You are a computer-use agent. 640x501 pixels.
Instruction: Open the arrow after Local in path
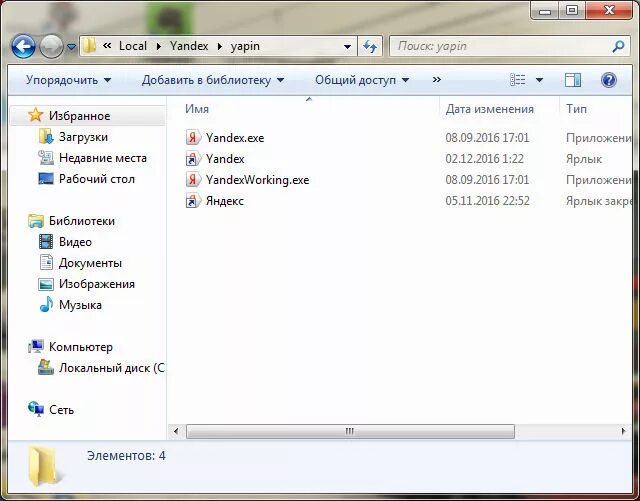click(x=159, y=46)
